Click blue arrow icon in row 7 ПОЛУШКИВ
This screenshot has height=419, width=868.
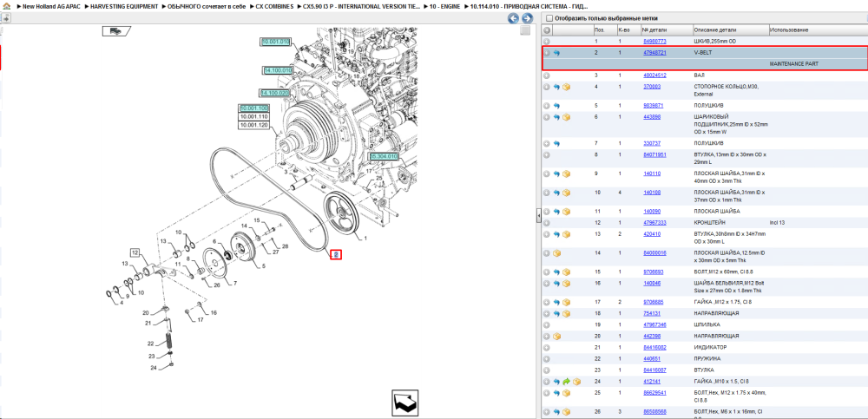557,143
